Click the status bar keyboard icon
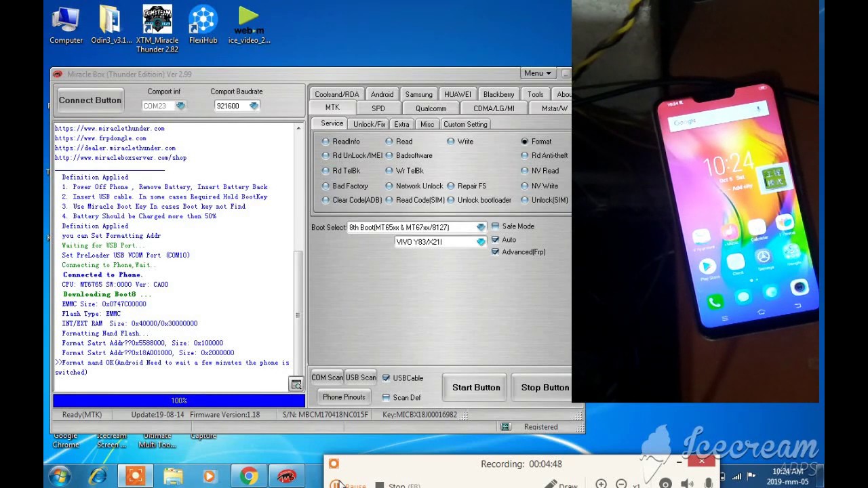This screenshot has width=868, height=488. coord(505,427)
